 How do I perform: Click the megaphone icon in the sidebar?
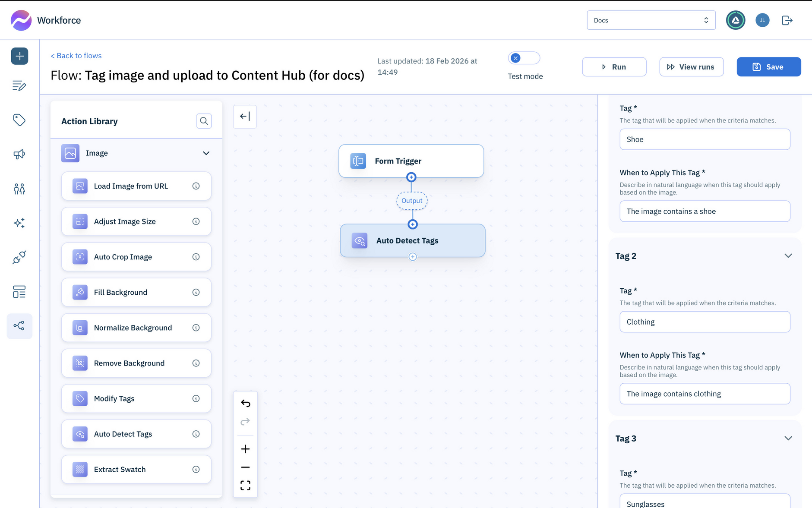click(x=19, y=154)
